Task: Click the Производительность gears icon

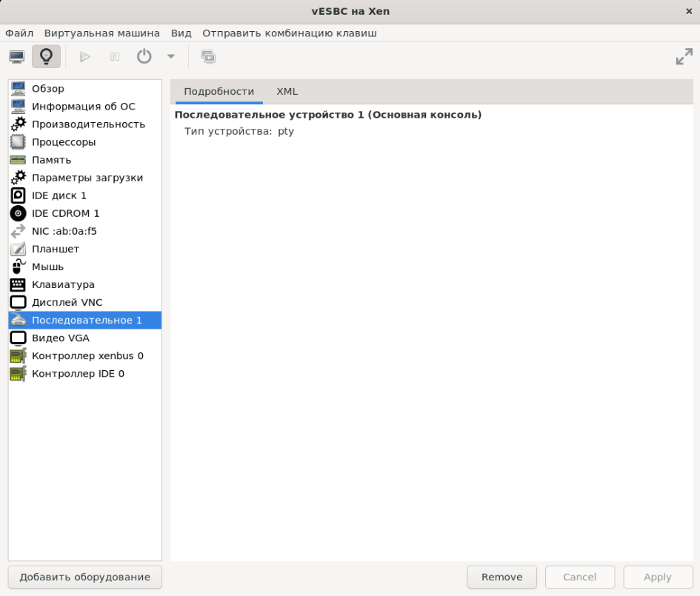Action: [x=19, y=124]
